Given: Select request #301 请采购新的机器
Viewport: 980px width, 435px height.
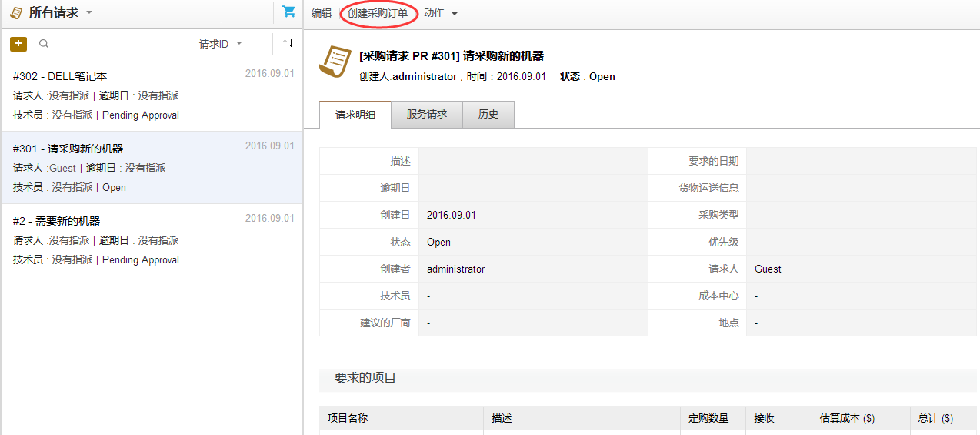Looking at the screenshot, I should point(68,149).
